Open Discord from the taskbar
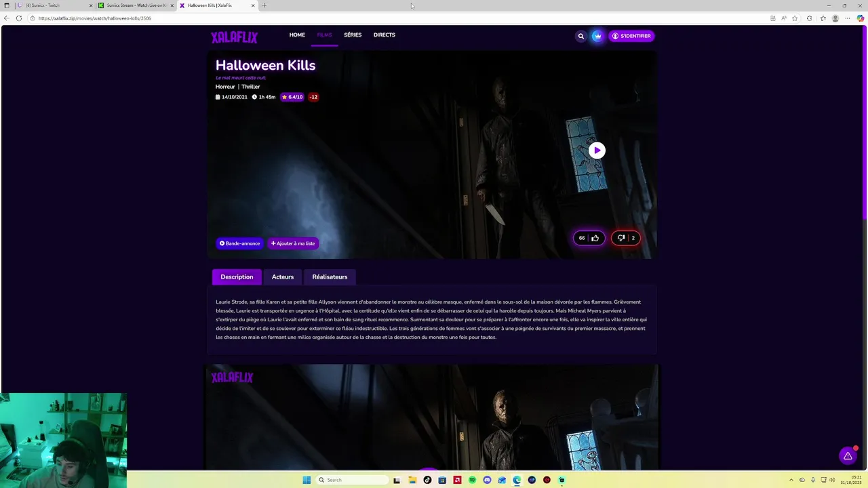 [487, 480]
